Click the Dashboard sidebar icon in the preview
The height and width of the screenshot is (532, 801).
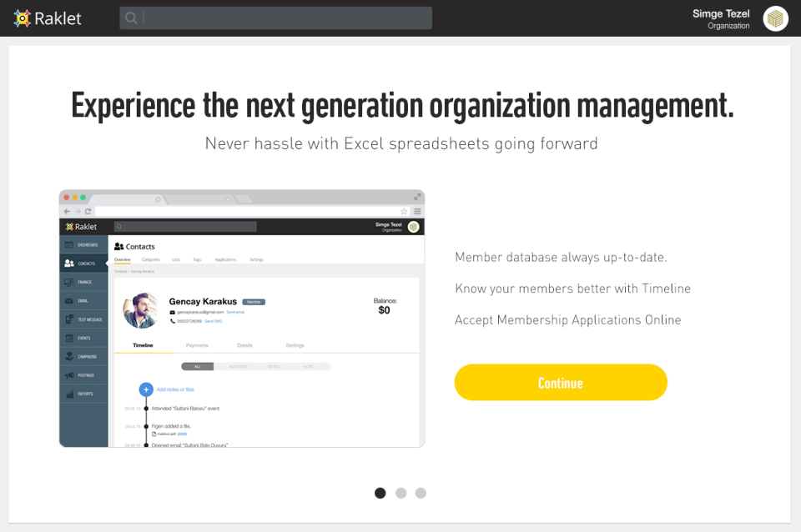pyautogui.click(x=69, y=245)
